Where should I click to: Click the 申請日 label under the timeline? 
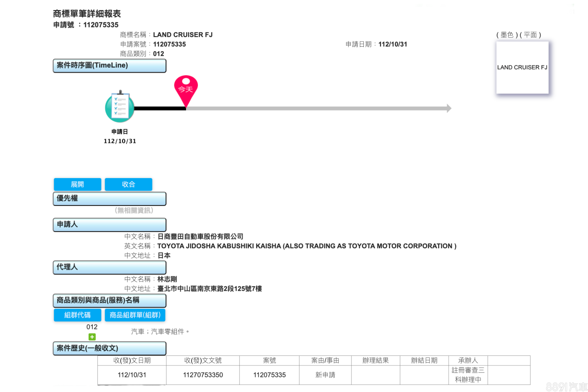pyautogui.click(x=120, y=132)
